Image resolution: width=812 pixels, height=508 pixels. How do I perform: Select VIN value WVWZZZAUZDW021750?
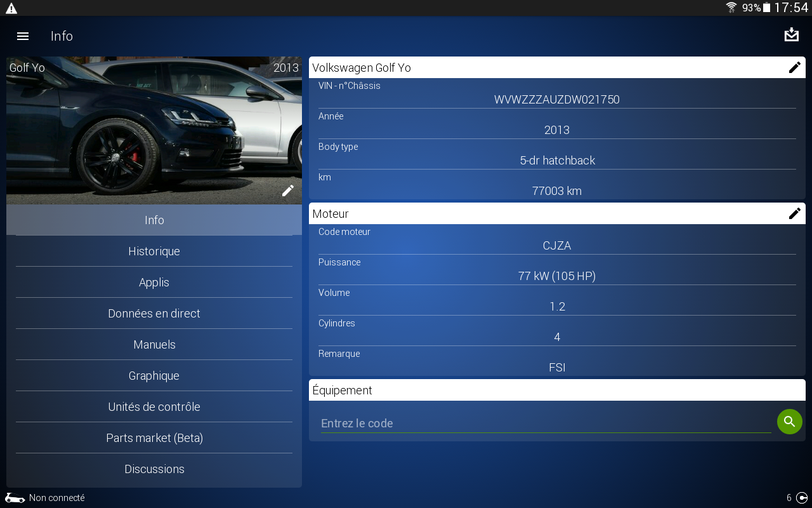(557, 100)
